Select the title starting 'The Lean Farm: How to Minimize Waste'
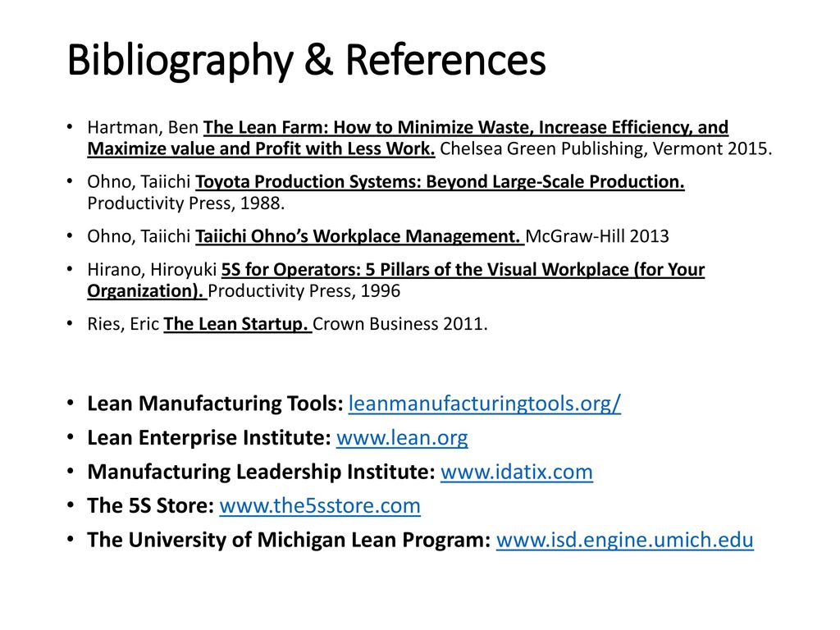This screenshot has width=840, height=630. click(408, 138)
